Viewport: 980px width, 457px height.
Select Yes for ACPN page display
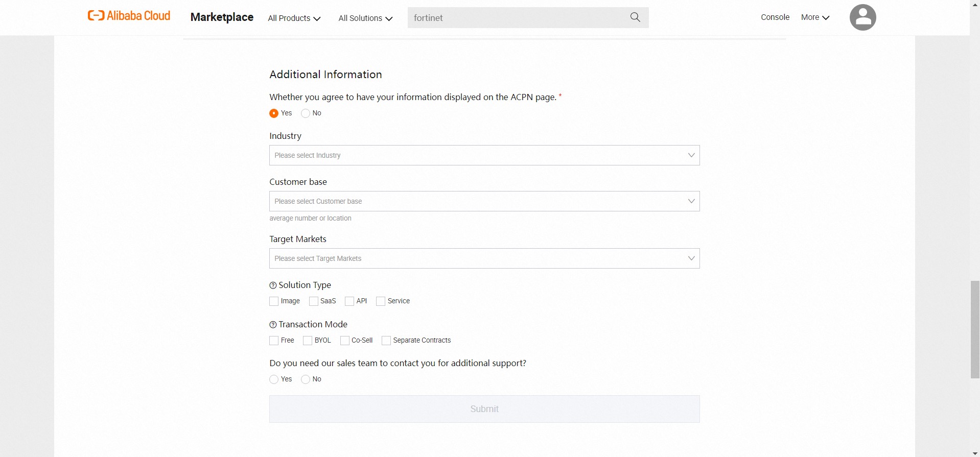[274, 113]
